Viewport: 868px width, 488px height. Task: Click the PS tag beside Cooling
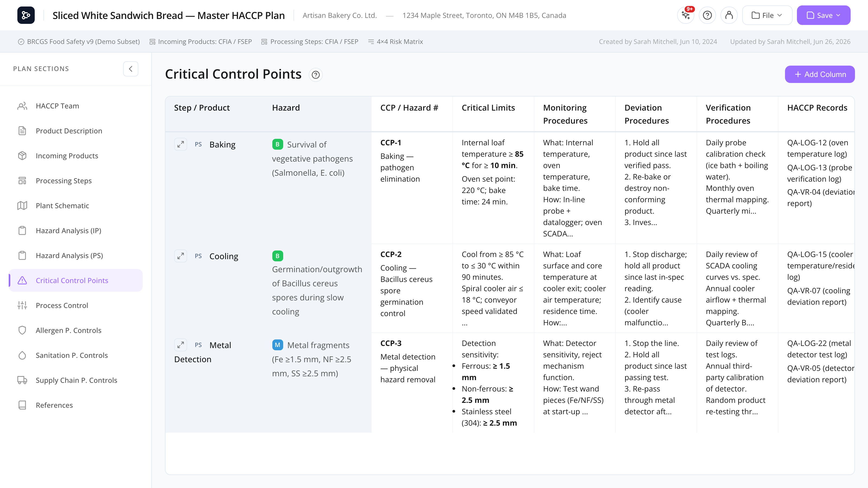pyautogui.click(x=198, y=256)
